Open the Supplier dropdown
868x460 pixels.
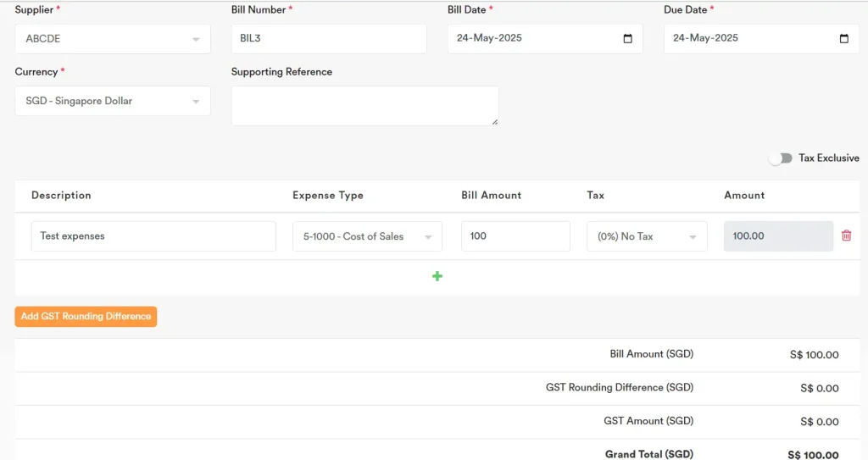[x=112, y=39]
